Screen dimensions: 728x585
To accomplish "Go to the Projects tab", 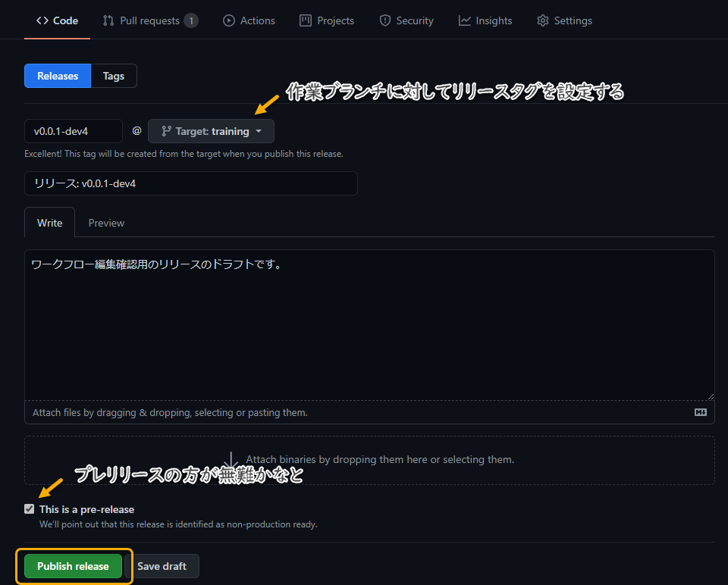I will click(x=327, y=20).
